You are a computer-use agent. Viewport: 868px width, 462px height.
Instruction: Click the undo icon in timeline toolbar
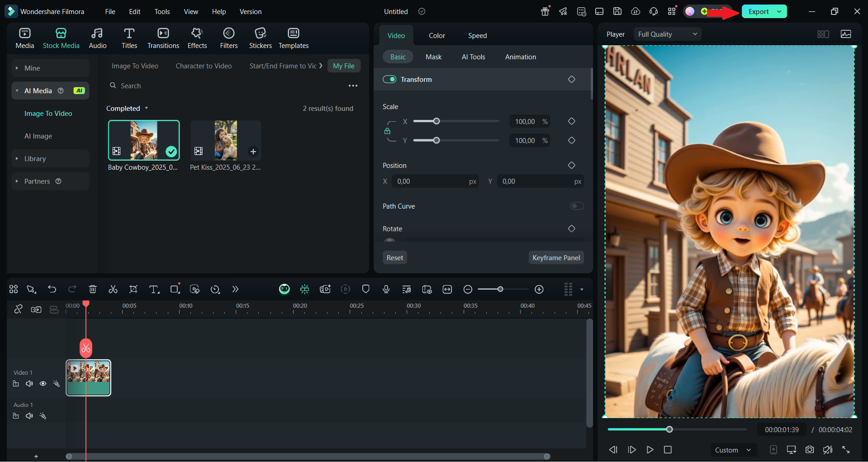[x=52, y=289]
